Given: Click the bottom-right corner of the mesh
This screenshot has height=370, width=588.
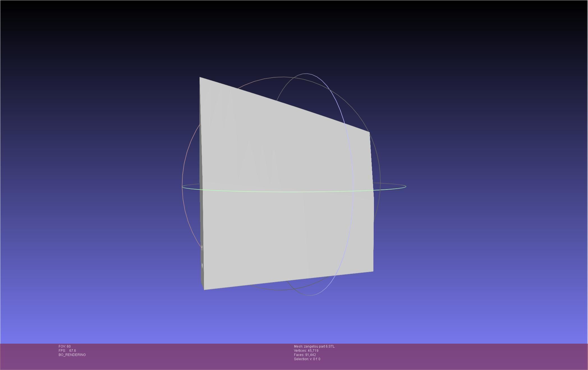Looking at the screenshot, I should 373,271.
